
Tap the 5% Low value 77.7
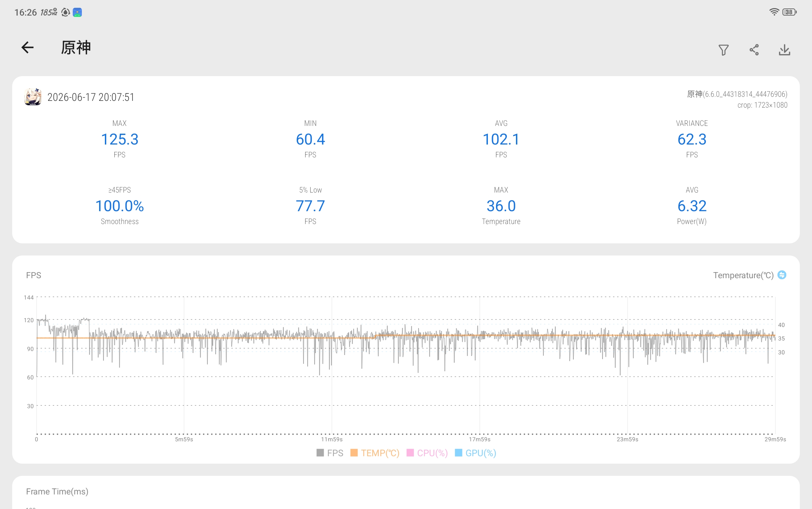310,206
